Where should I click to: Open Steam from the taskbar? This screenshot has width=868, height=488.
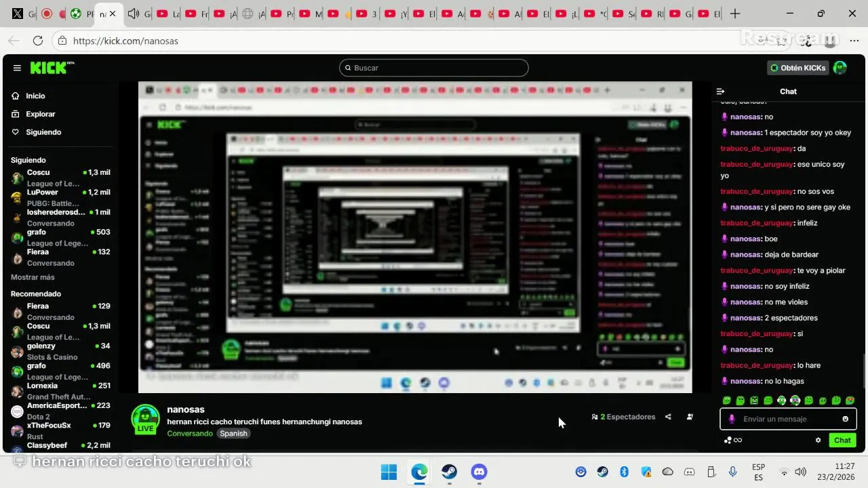coord(449,472)
